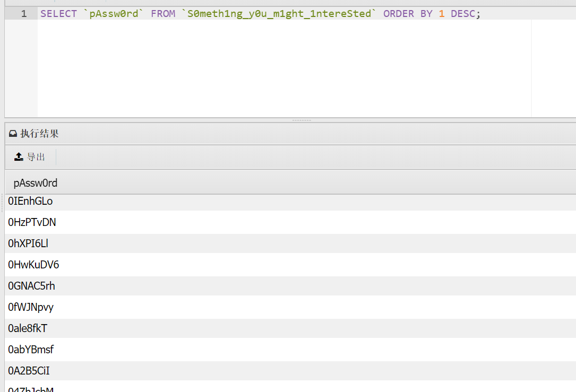Select the 0abYBmsf result entry
Image resolution: width=576 pixels, height=392 pixels.
31,350
